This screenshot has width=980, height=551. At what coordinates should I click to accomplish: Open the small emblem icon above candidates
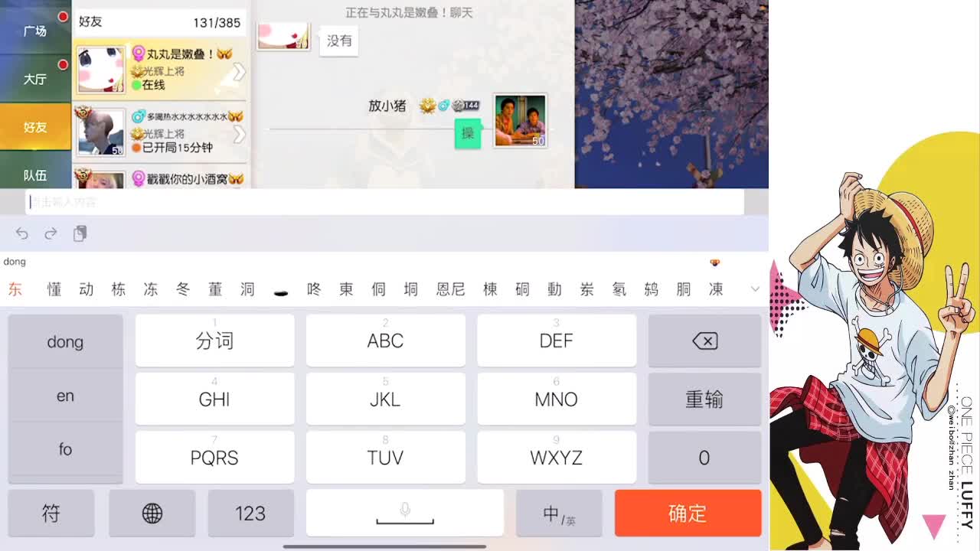coord(714,262)
